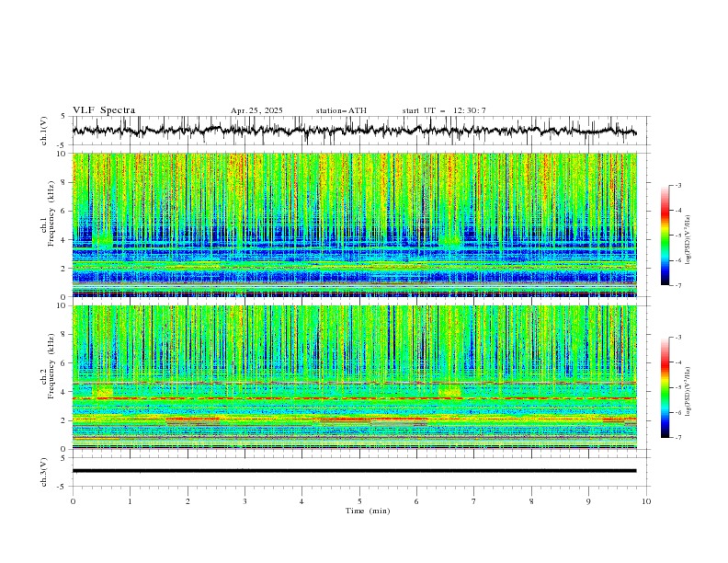Click inside the ch.1 spectrogram panel
The height and width of the screenshot is (563, 728).
click(354, 224)
